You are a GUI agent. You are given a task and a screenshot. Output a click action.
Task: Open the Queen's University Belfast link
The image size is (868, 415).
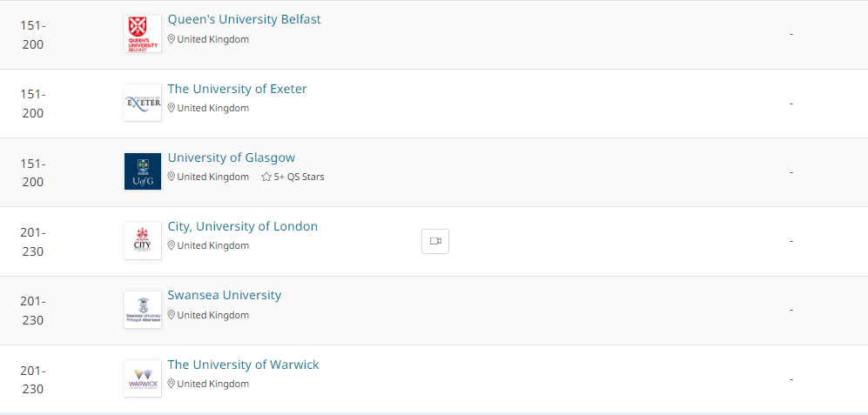tap(244, 19)
